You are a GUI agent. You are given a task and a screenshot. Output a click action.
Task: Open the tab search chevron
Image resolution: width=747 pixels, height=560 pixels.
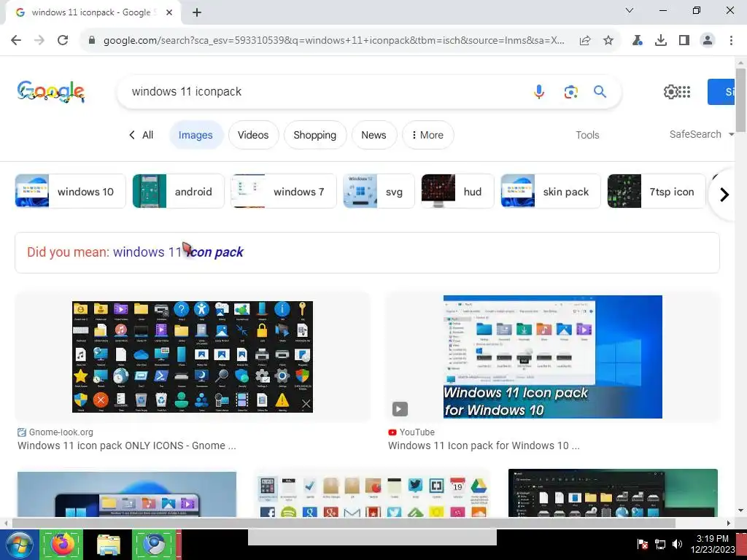point(630,10)
